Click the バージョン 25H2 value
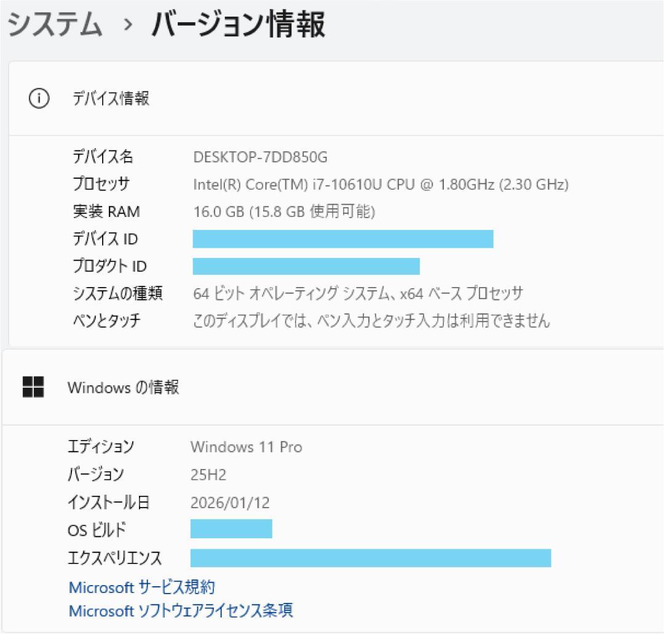The height and width of the screenshot is (644, 664). (207, 474)
